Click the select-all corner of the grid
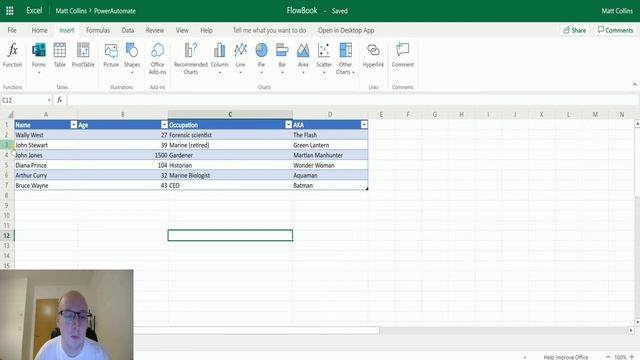The image size is (640, 360). [10, 115]
